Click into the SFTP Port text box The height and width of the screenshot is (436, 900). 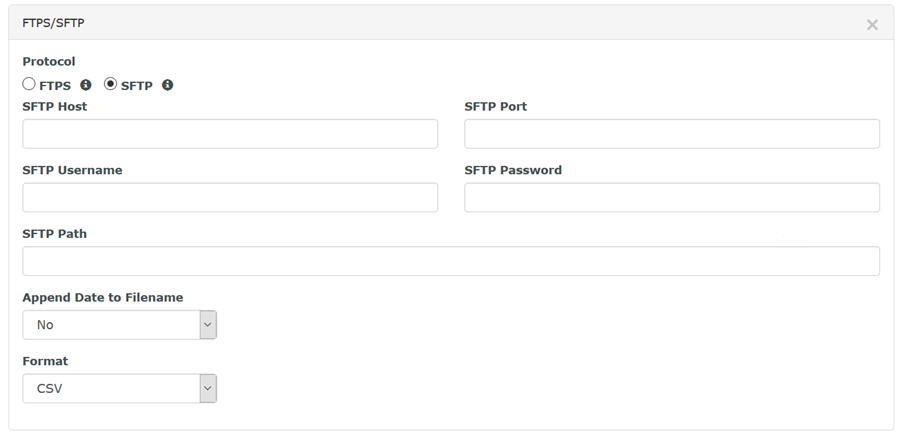[672, 134]
